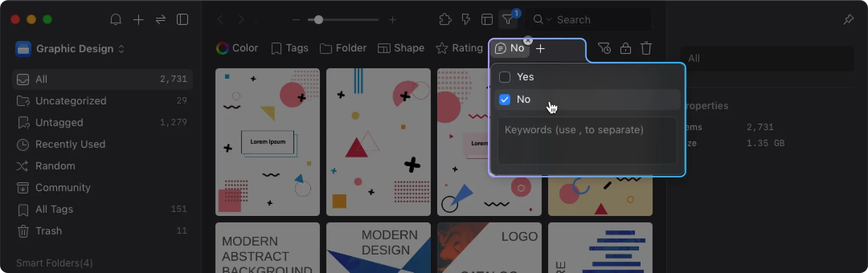The width and height of the screenshot is (868, 273).
Task: Uncheck the No checkbox
Action: tap(504, 99)
